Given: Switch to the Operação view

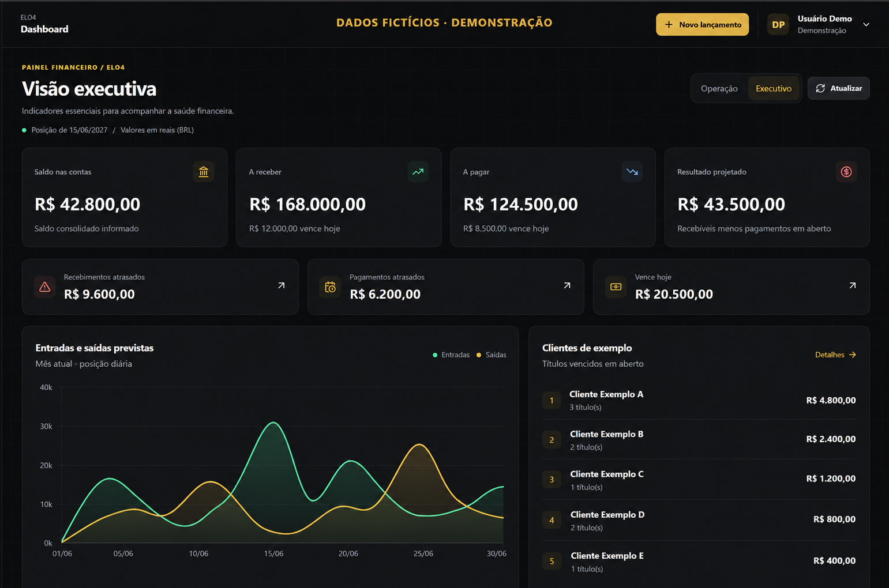Looking at the screenshot, I should pyautogui.click(x=719, y=88).
